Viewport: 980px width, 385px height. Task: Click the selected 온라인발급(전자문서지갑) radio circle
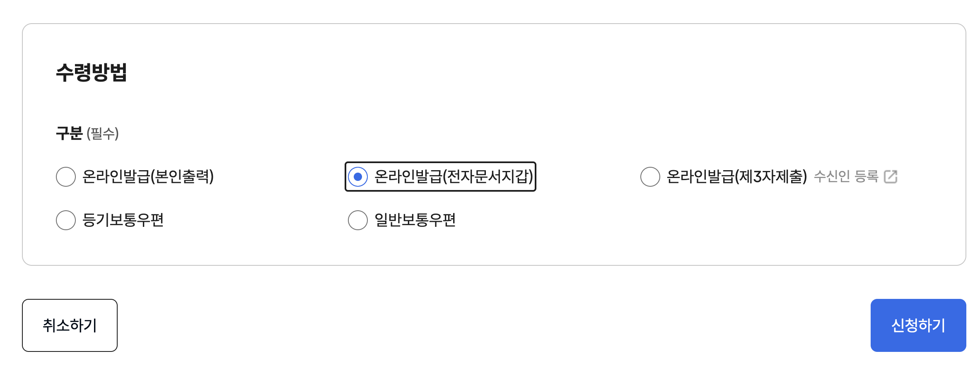(358, 177)
